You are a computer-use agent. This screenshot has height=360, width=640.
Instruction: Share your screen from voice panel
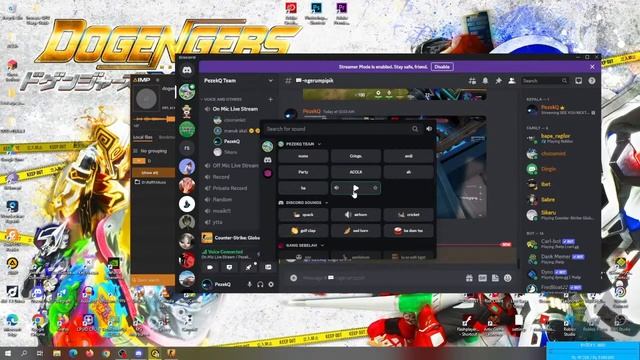(229, 267)
